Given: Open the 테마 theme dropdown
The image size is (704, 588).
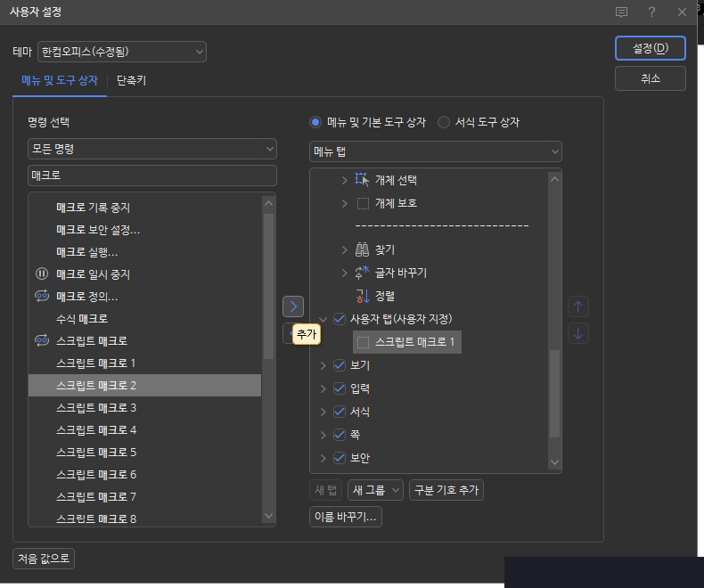Looking at the screenshot, I should pos(122,52).
